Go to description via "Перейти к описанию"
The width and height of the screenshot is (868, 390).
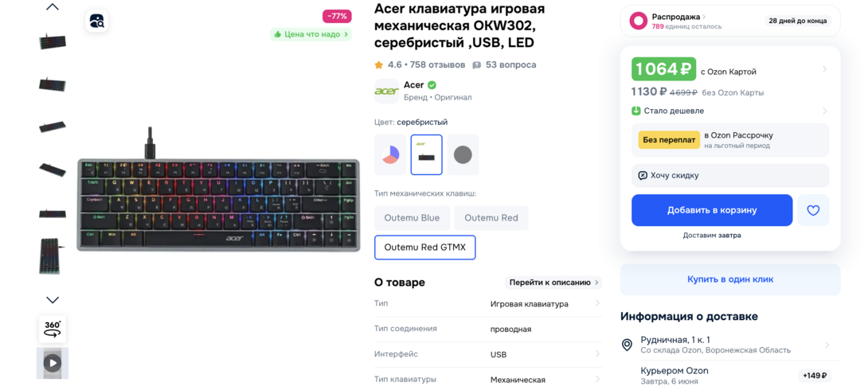553,282
